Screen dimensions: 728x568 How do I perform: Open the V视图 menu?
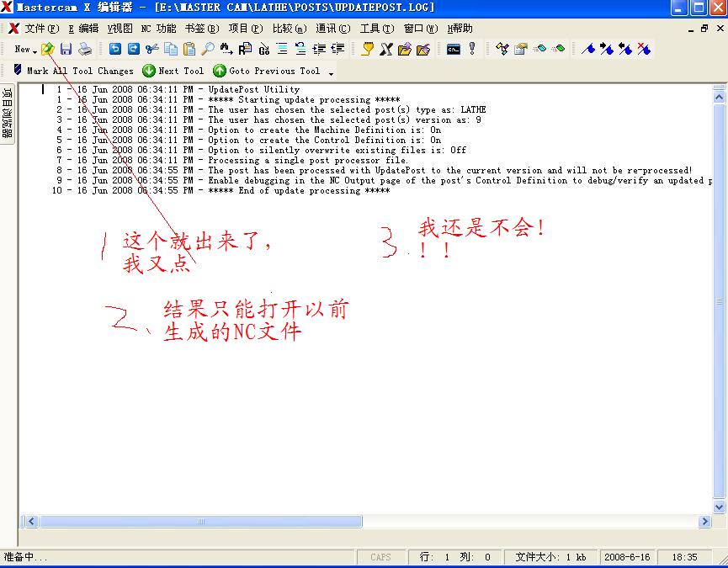click(120, 29)
